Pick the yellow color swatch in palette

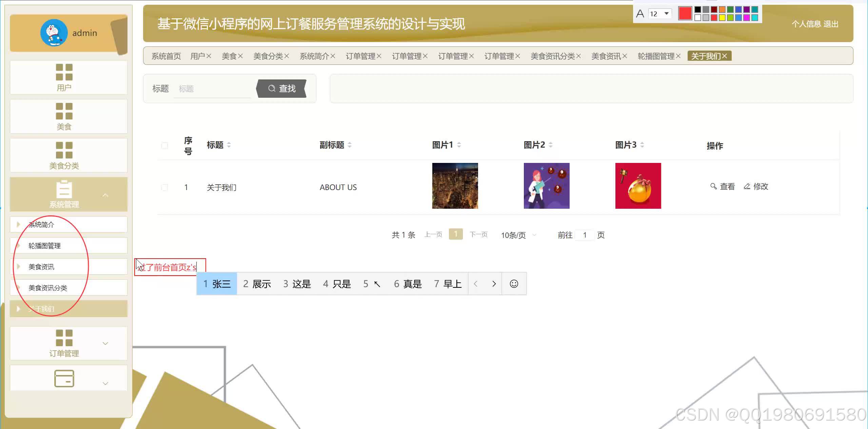[x=722, y=18]
